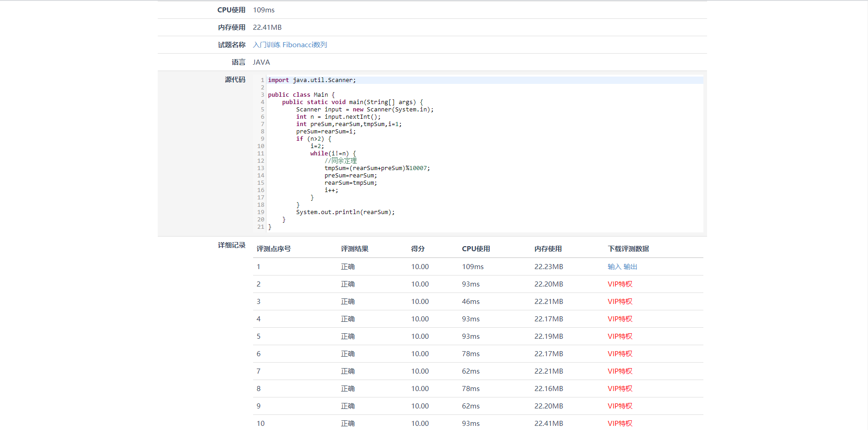Click the 评测点序号 column header

(x=274, y=249)
